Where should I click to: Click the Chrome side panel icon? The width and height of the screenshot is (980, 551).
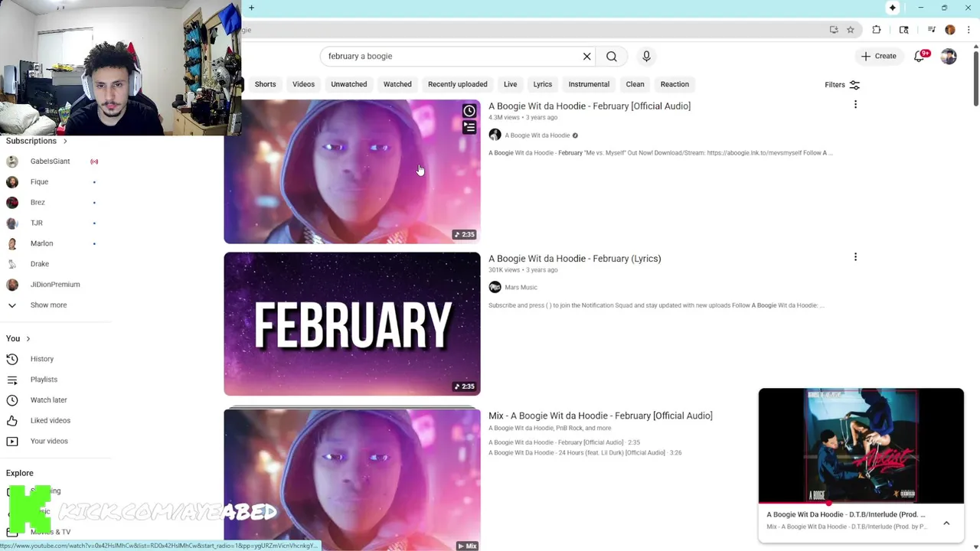(x=904, y=30)
